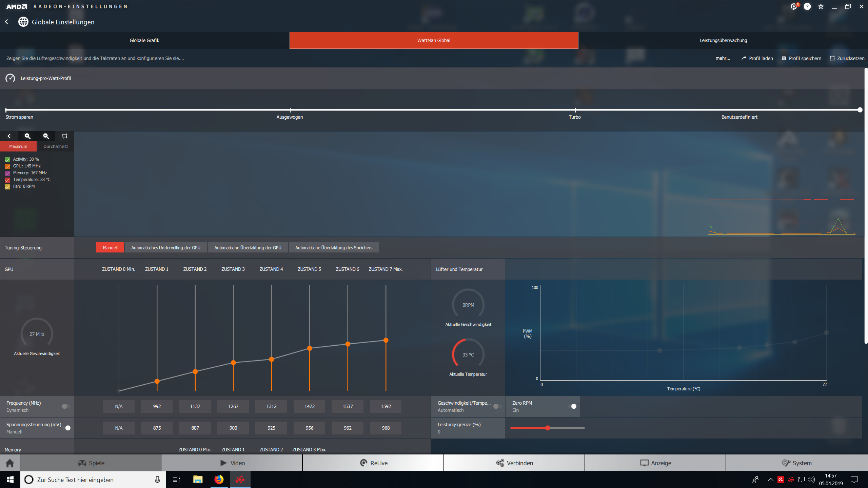
Task: Open the Windows Action Center
Action: point(854,480)
